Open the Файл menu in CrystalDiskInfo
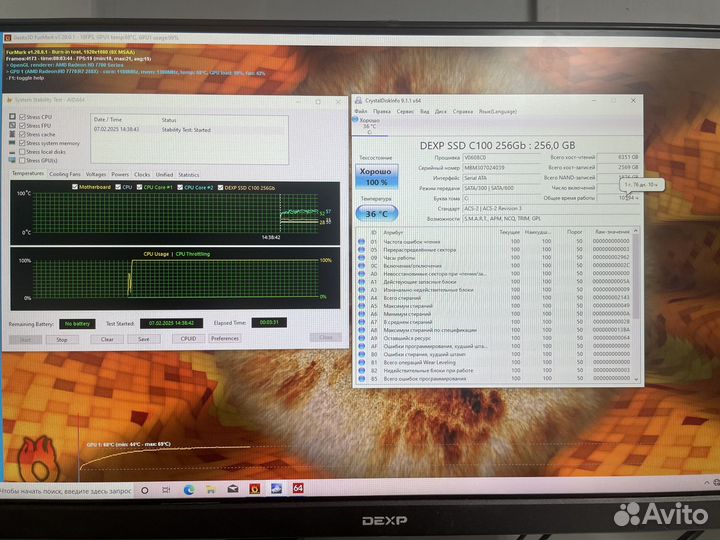 tap(360, 111)
